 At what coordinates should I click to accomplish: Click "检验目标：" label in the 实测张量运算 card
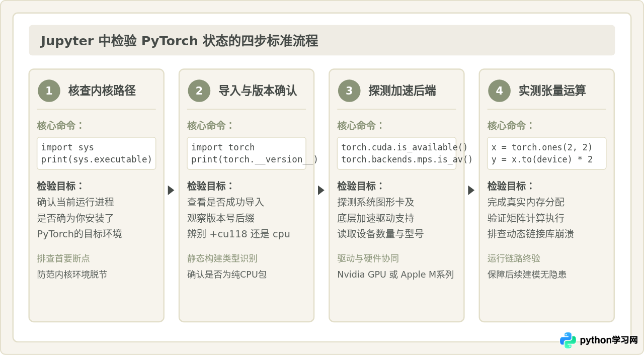[x=511, y=186]
